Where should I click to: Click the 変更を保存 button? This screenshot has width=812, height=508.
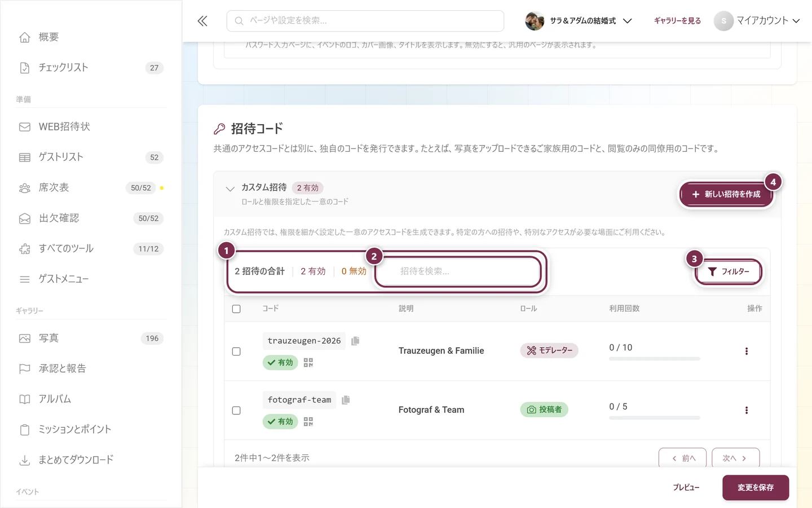[x=756, y=488]
